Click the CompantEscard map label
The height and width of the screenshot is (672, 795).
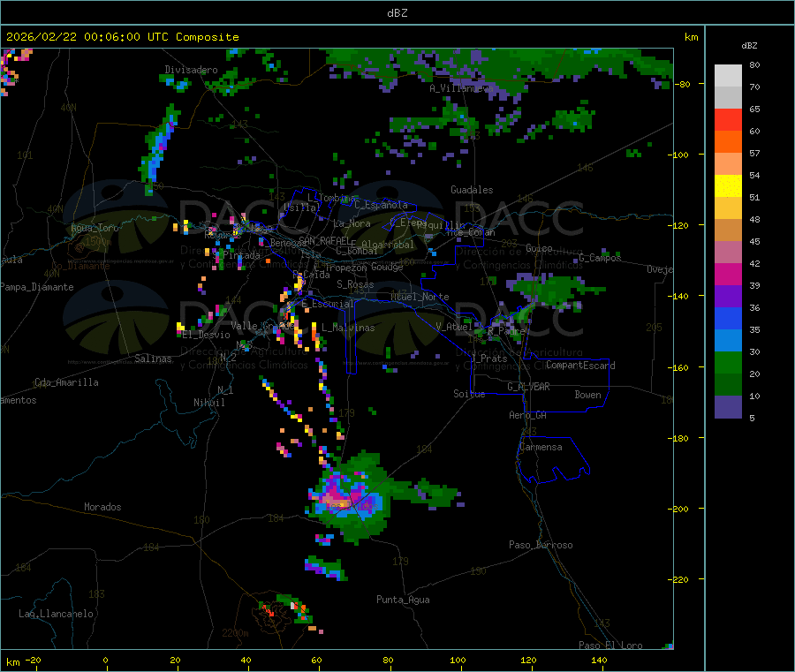pyautogui.click(x=580, y=365)
